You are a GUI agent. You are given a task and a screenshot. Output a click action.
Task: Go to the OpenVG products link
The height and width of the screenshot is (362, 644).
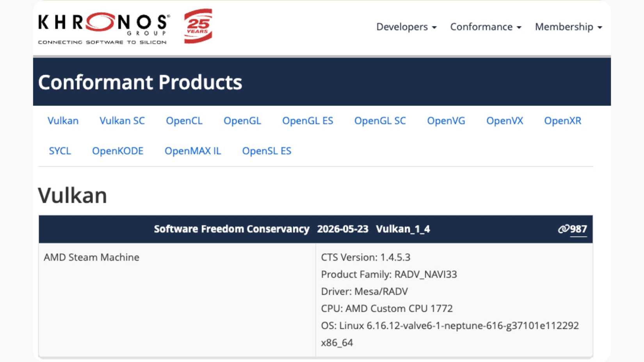[x=446, y=121]
